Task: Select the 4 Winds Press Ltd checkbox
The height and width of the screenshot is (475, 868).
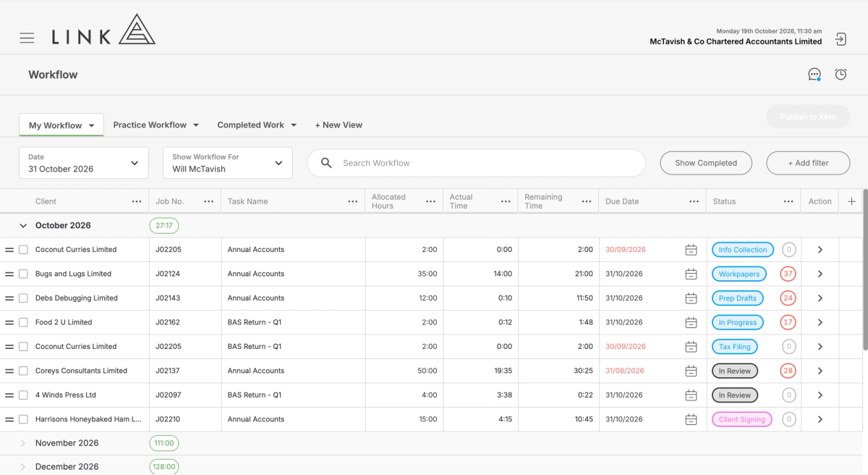Action: coord(23,395)
